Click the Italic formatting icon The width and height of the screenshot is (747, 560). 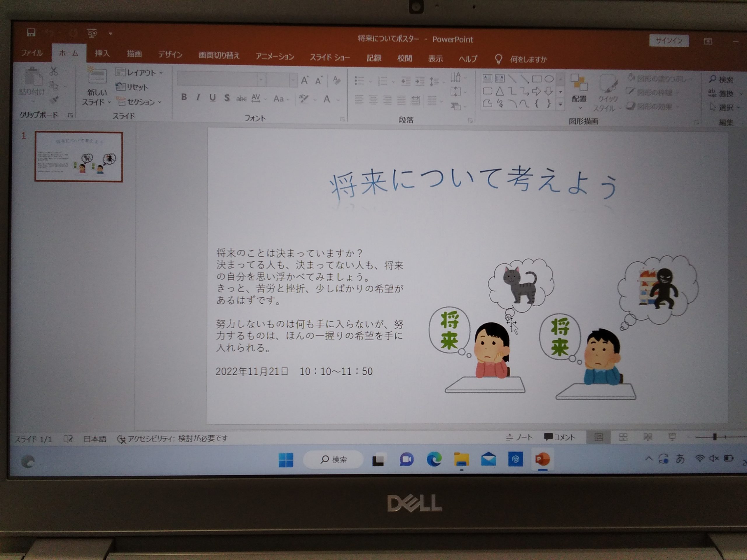(198, 97)
